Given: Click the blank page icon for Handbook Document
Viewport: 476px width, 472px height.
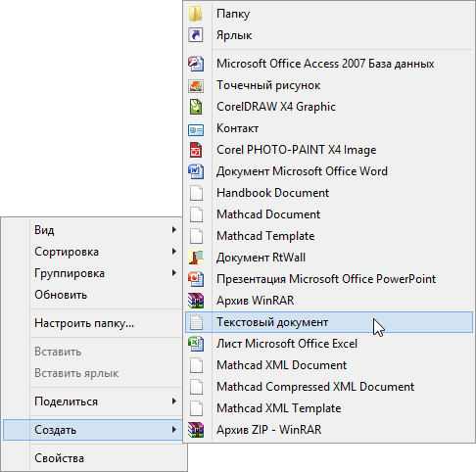Looking at the screenshot, I should pyautogui.click(x=196, y=193).
